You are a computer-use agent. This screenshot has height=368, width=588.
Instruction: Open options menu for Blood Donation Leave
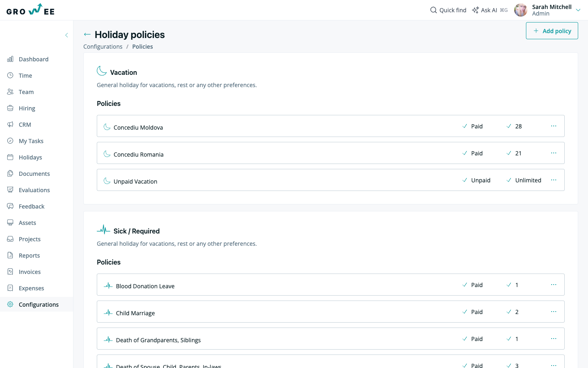[x=554, y=285]
